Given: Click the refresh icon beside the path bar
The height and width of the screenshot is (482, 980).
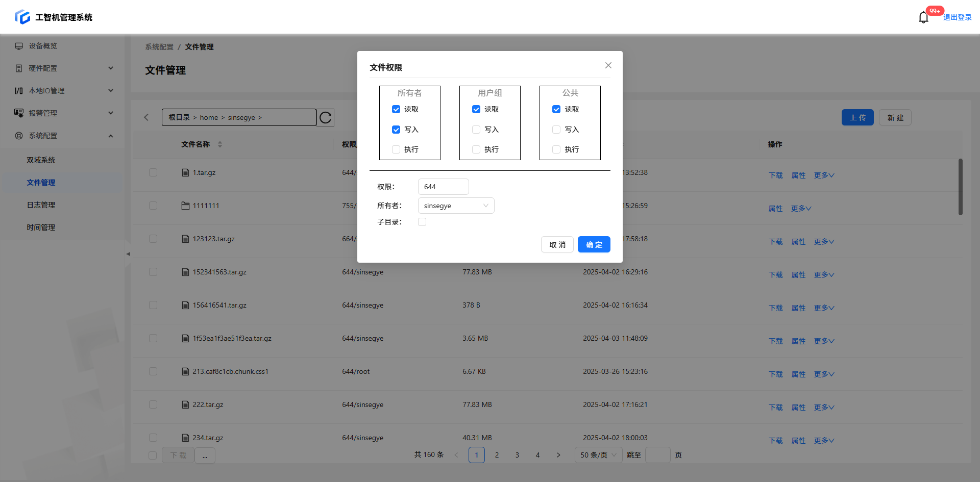Looking at the screenshot, I should coord(325,118).
